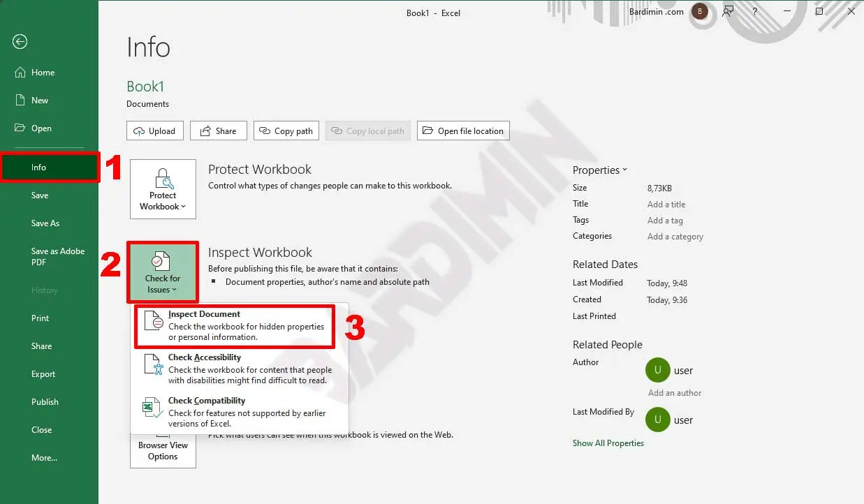Click the user account avatar in title bar
This screenshot has height=504, width=864.
(699, 11)
